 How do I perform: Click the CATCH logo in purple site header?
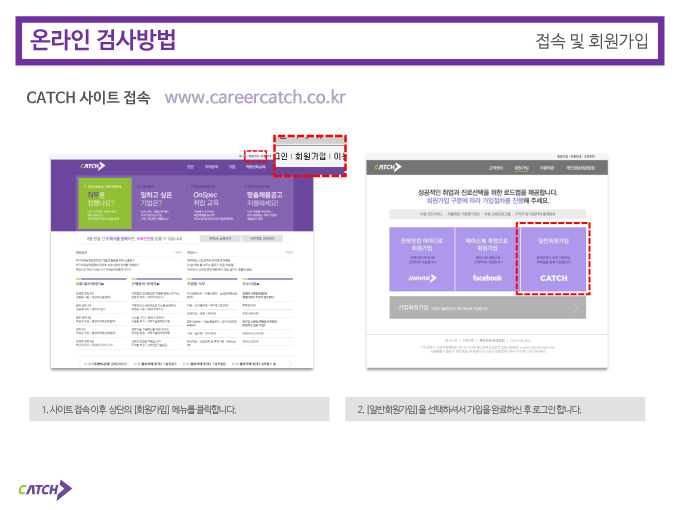click(x=92, y=166)
